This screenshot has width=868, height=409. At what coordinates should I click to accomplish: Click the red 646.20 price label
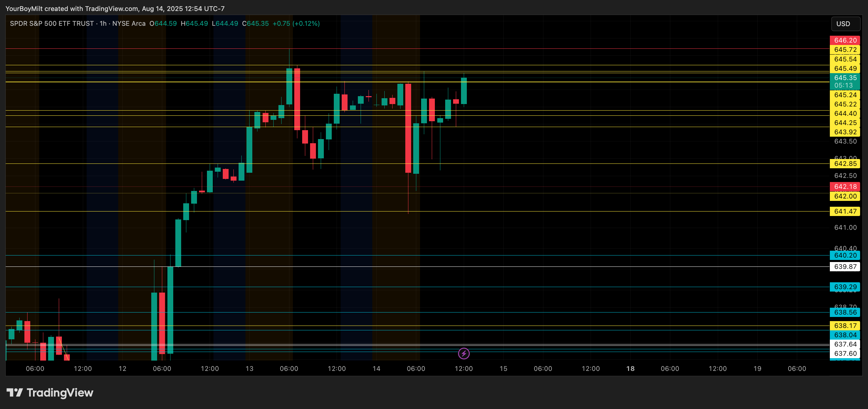(845, 40)
